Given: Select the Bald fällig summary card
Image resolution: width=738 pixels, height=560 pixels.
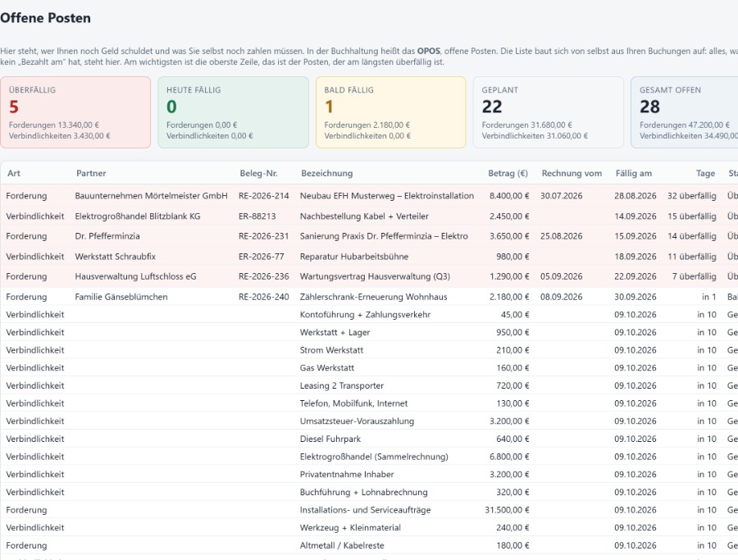Looking at the screenshot, I should pyautogui.click(x=390, y=112).
